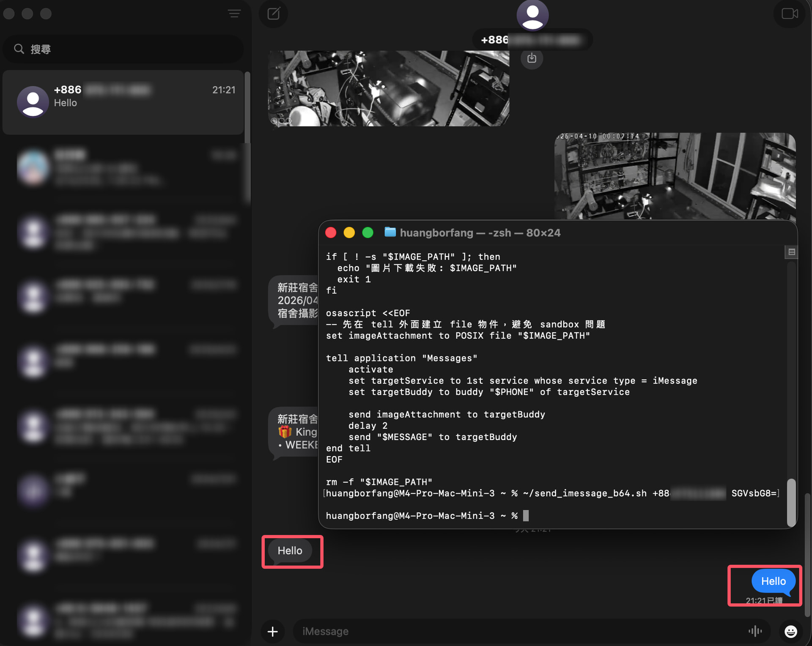Open the sent timestamped camera image
The height and width of the screenshot is (646, 812).
675,175
